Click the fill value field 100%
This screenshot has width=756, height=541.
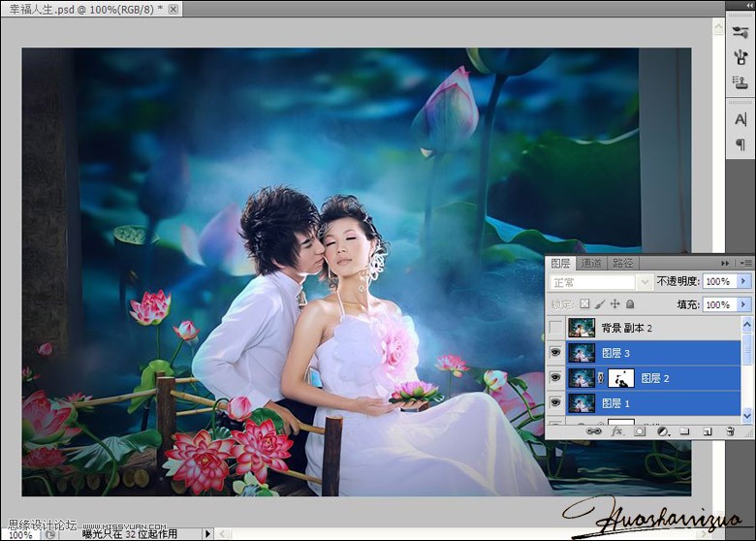[719, 304]
